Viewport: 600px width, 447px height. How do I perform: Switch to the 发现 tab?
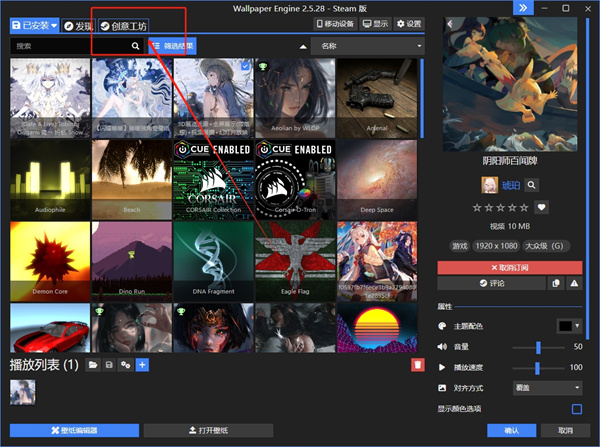coord(79,26)
